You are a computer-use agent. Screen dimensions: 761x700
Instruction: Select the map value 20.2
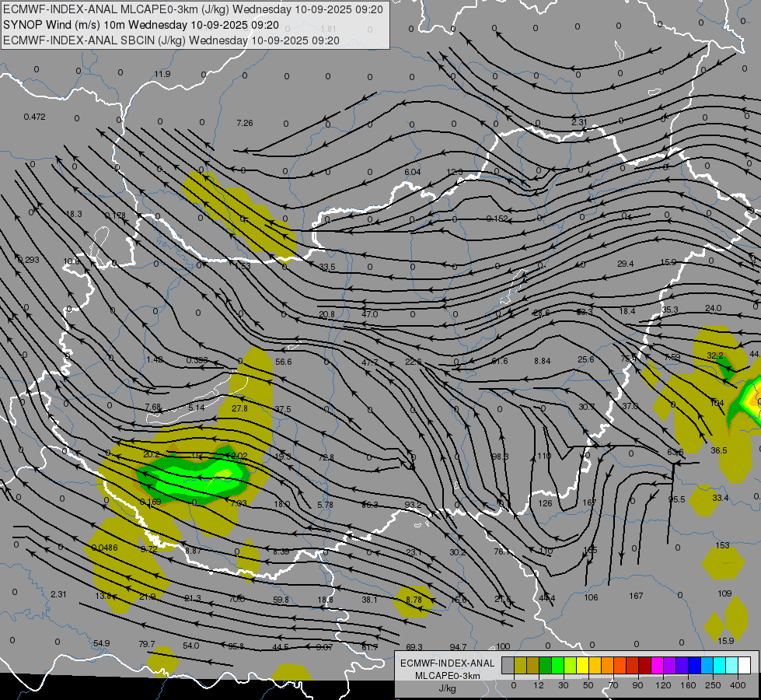click(x=152, y=455)
